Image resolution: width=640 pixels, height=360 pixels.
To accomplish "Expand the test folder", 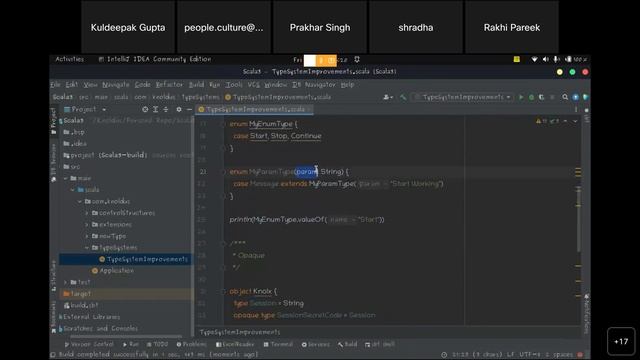I will (x=66, y=282).
